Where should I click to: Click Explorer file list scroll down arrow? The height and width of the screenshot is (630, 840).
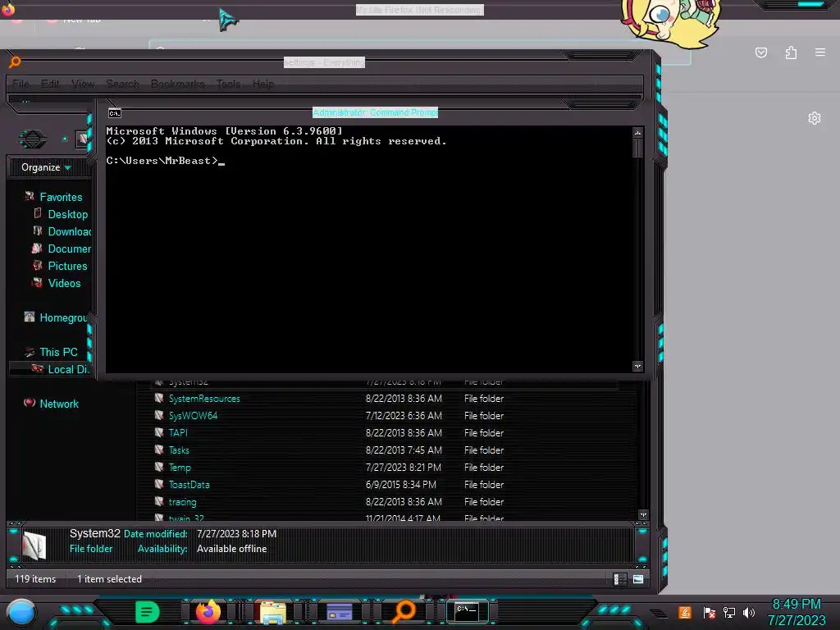click(643, 515)
